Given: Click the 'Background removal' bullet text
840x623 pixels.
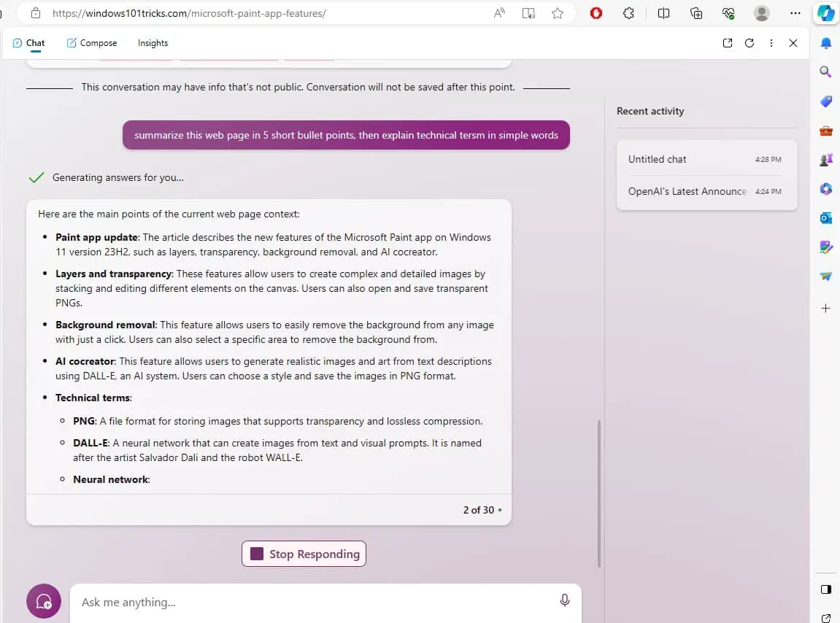Looking at the screenshot, I should coord(106,325).
